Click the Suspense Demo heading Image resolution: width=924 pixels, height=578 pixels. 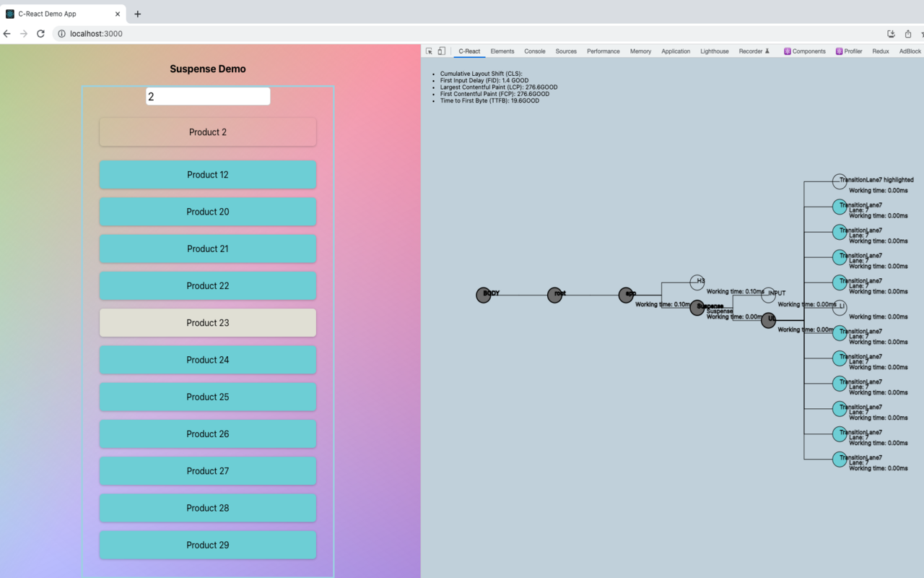208,69
